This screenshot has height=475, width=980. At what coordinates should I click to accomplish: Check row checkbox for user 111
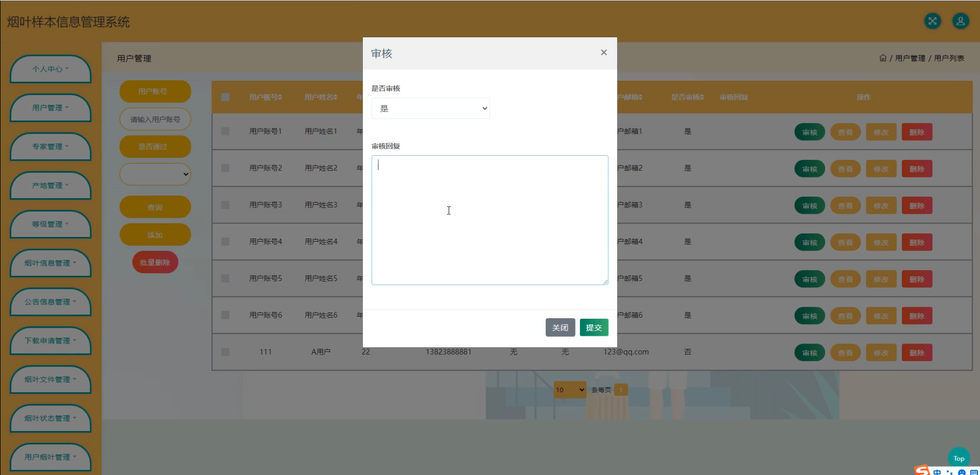tap(225, 352)
